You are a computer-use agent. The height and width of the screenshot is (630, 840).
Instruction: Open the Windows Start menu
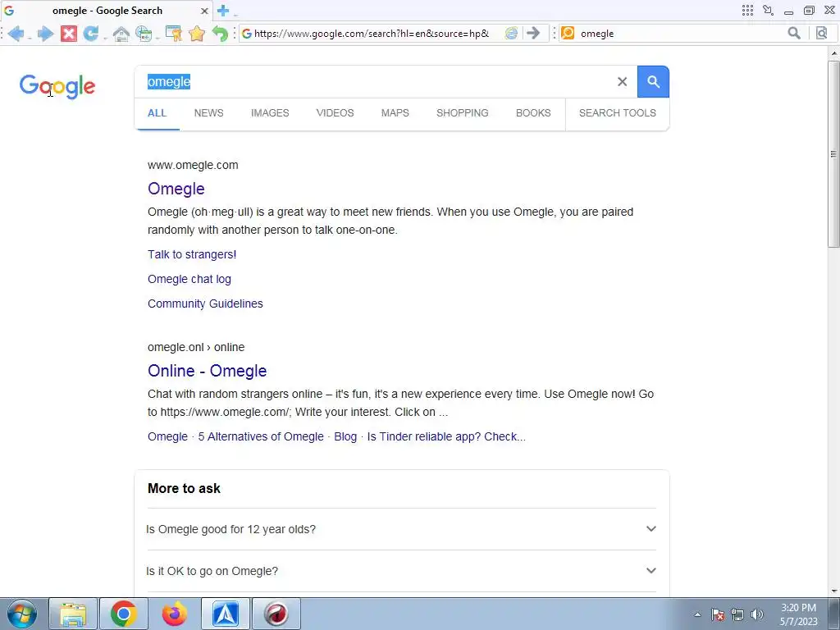(x=22, y=614)
